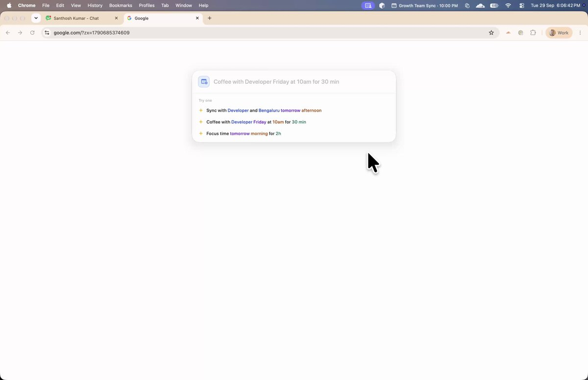Image resolution: width=588 pixels, height=380 pixels.
Task: Click the round extension icon next to the cloud
Action: click(520, 33)
